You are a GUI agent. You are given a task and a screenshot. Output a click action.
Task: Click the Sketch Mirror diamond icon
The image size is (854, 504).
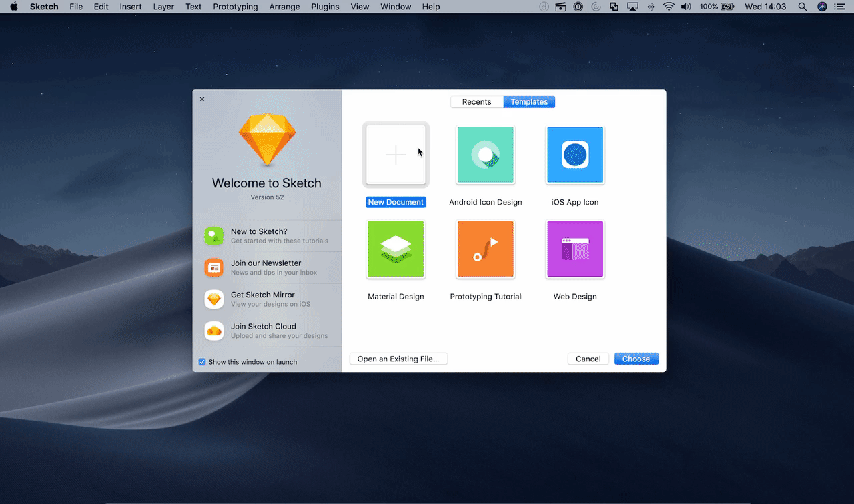coord(214,299)
